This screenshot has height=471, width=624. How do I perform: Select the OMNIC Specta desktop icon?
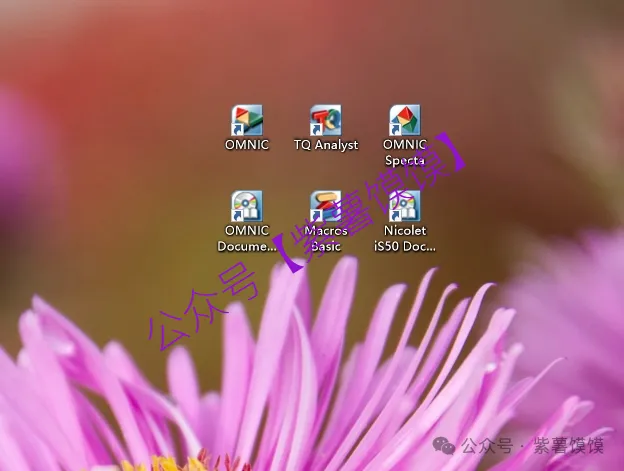[405, 120]
